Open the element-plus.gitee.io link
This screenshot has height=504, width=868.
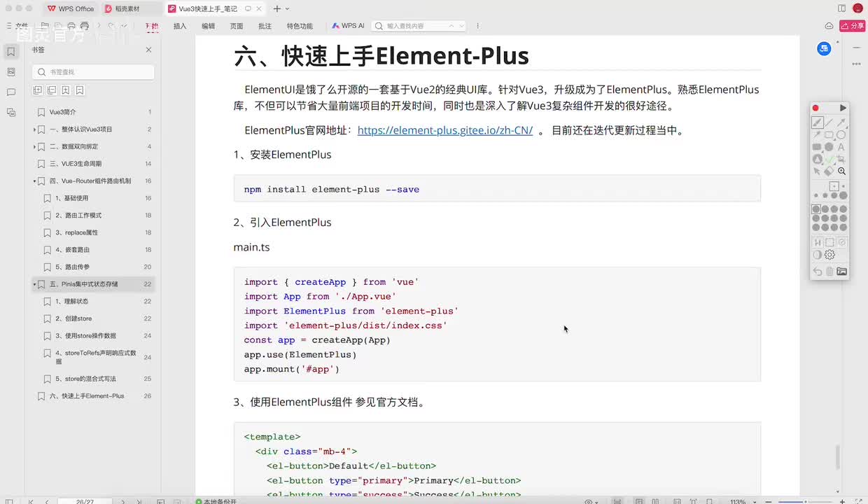pos(445,130)
